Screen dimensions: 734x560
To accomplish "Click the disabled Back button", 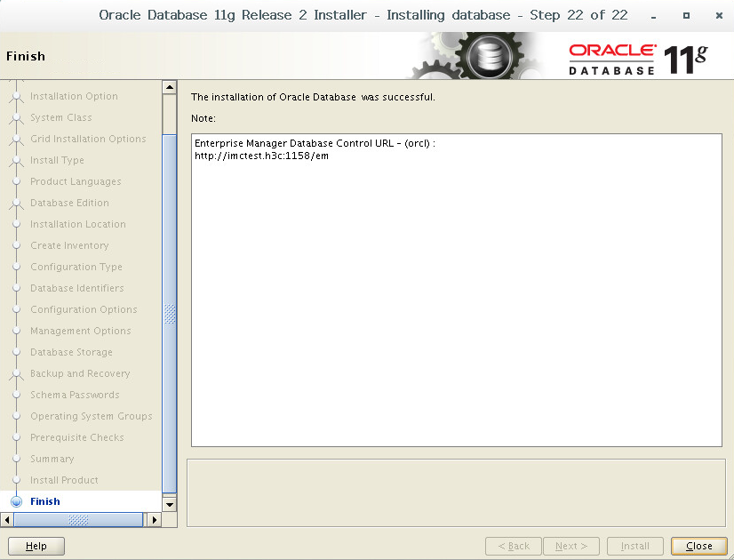I will 514,546.
